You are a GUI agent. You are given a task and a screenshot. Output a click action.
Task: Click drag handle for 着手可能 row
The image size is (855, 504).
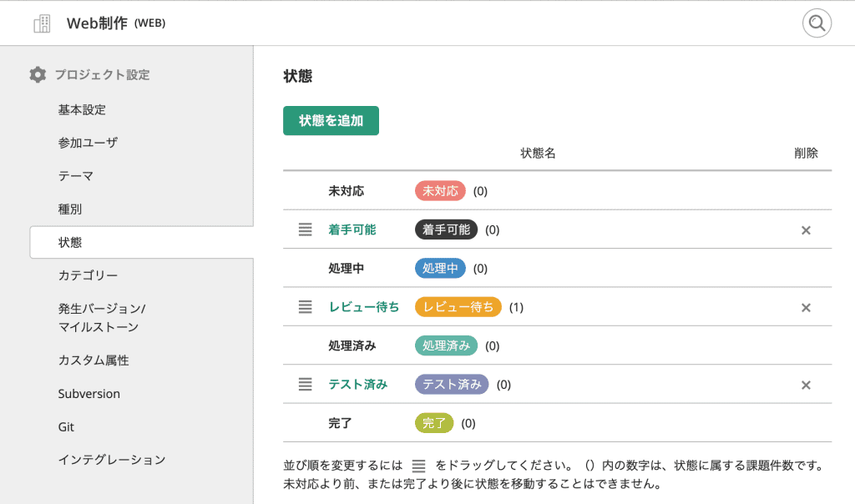click(305, 229)
